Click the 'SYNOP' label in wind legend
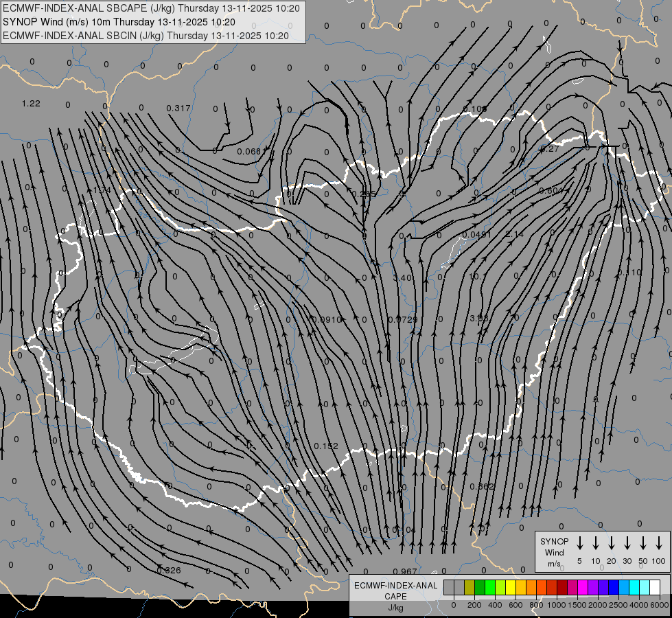 click(554, 541)
